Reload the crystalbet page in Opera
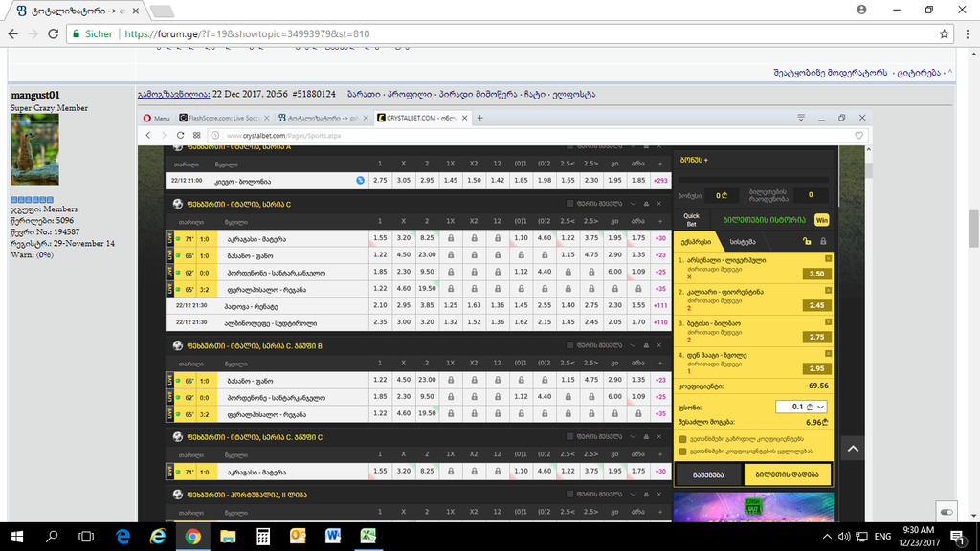The image size is (980, 551). click(180, 136)
